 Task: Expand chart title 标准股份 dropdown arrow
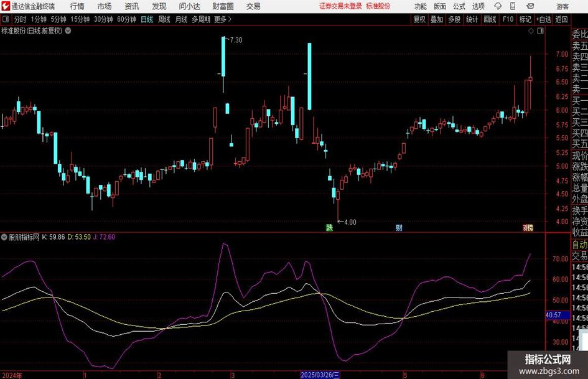pyautogui.click(x=68, y=31)
